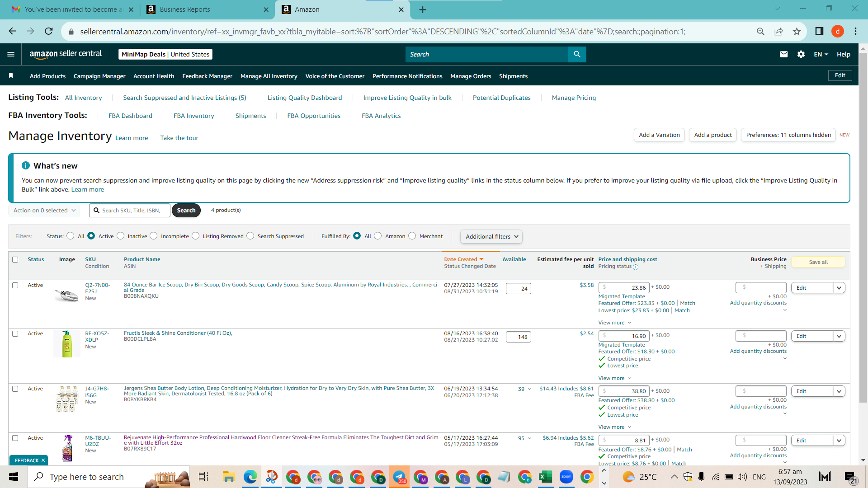Click the Add a Variation button
Screen dimensions: 868x488
pos(659,135)
